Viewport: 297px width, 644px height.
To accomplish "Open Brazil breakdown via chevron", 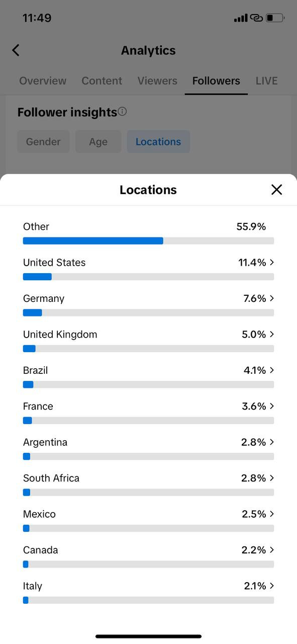I will pos(272,370).
